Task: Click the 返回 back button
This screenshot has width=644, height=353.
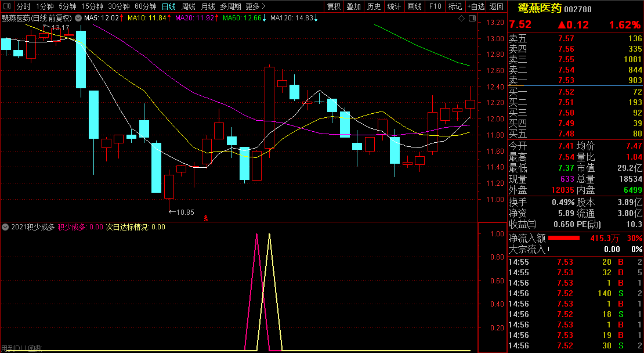Action: coord(497,6)
